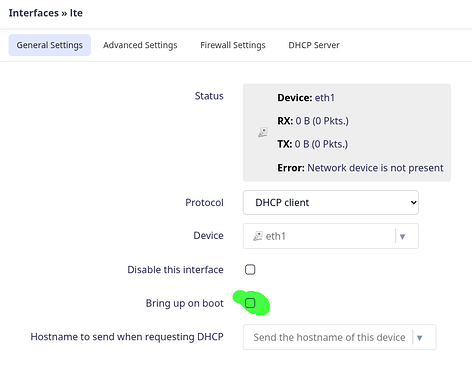Click the Device dropdown arrow
The width and height of the screenshot is (472, 375).
[402, 236]
